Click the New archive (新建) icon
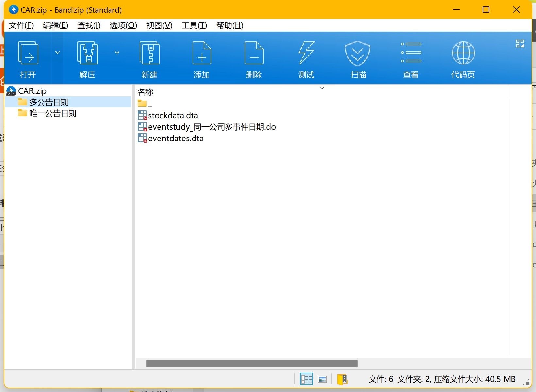This screenshot has width=536, height=392. click(149, 53)
